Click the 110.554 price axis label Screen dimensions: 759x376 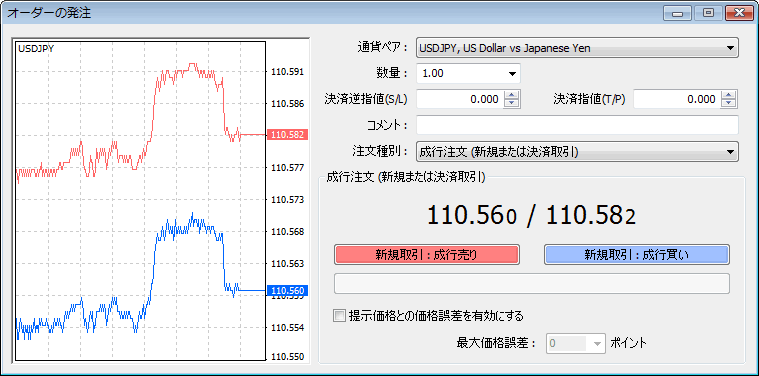pyautogui.click(x=288, y=328)
